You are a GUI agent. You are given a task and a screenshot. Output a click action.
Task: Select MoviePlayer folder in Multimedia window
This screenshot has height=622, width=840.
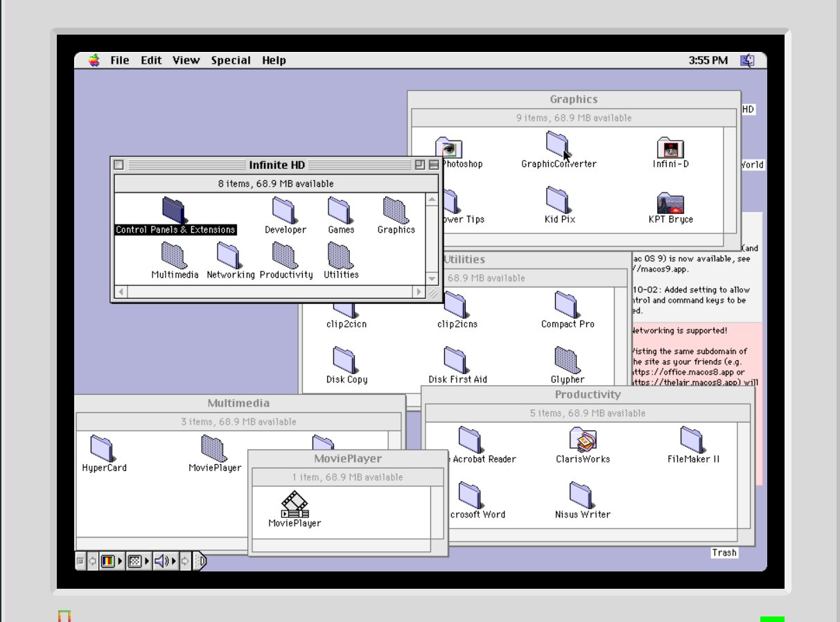tap(214, 448)
